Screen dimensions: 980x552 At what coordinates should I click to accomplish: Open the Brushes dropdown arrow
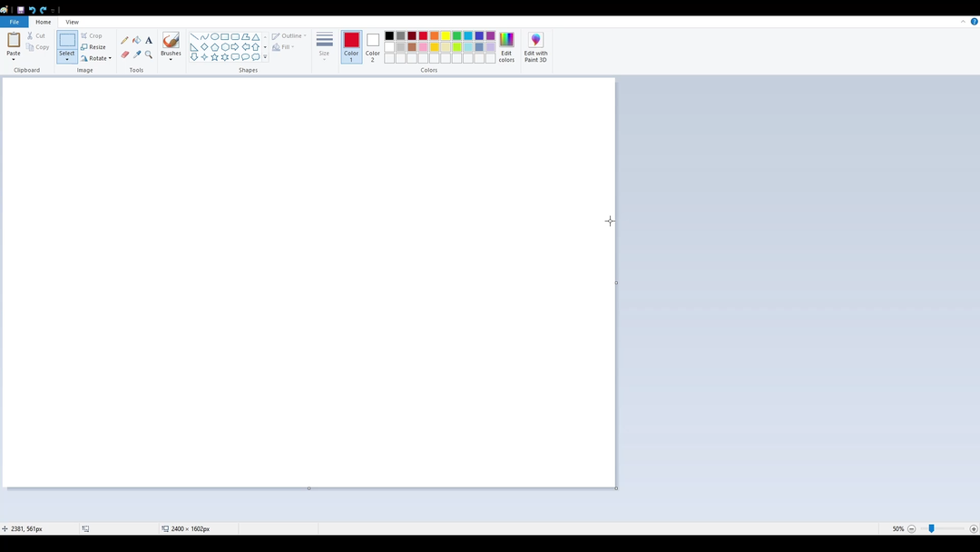click(x=171, y=60)
